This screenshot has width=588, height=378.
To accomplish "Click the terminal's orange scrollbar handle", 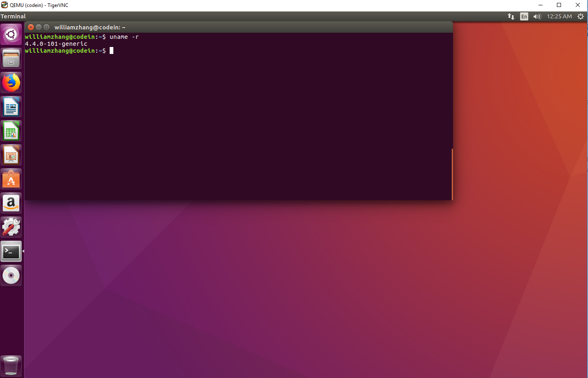I will point(452,174).
